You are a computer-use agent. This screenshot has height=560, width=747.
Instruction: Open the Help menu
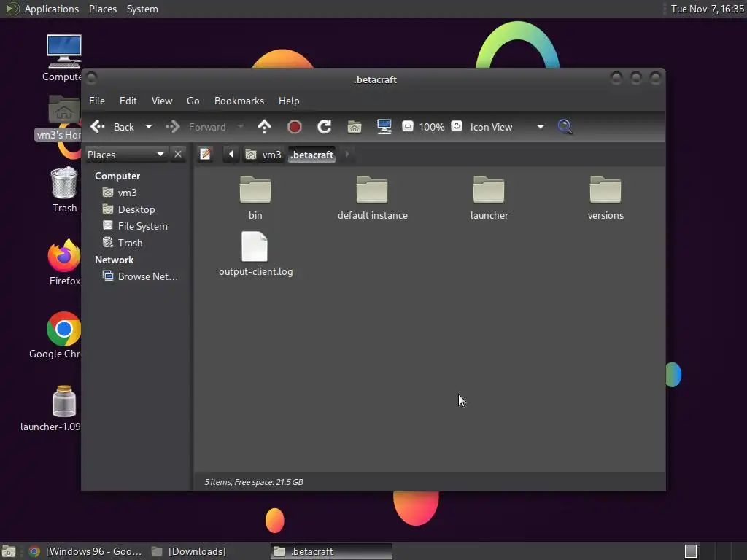tap(289, 101)
